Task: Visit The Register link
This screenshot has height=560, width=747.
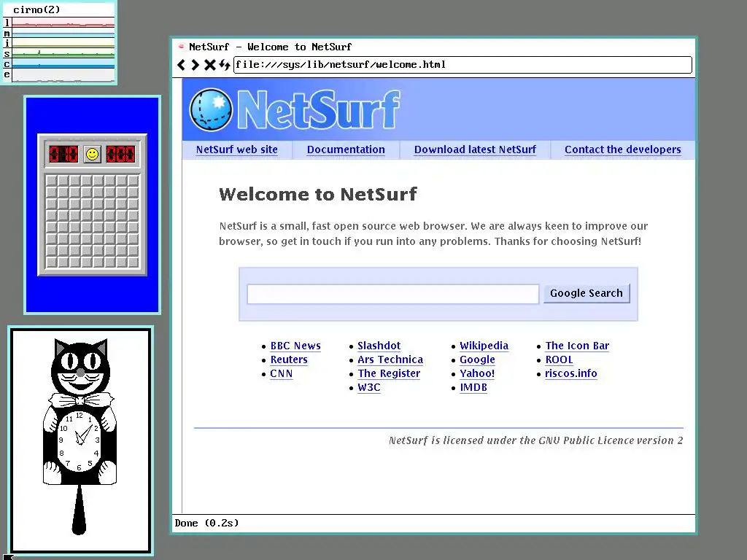Action: point(389,373)
